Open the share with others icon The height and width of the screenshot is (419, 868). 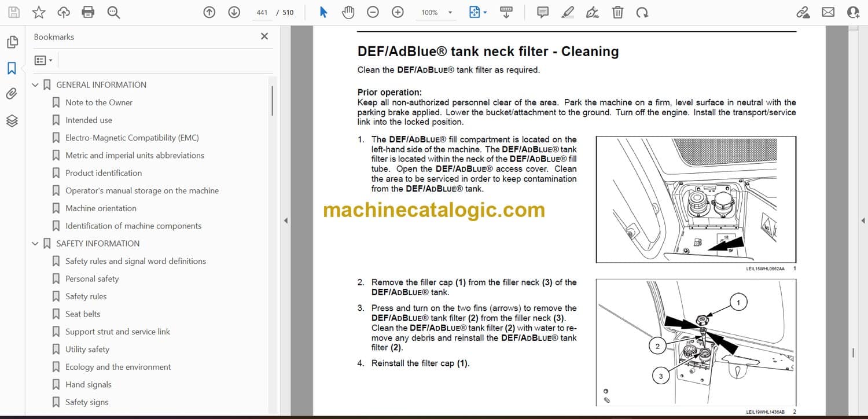(x=853, y=12)
